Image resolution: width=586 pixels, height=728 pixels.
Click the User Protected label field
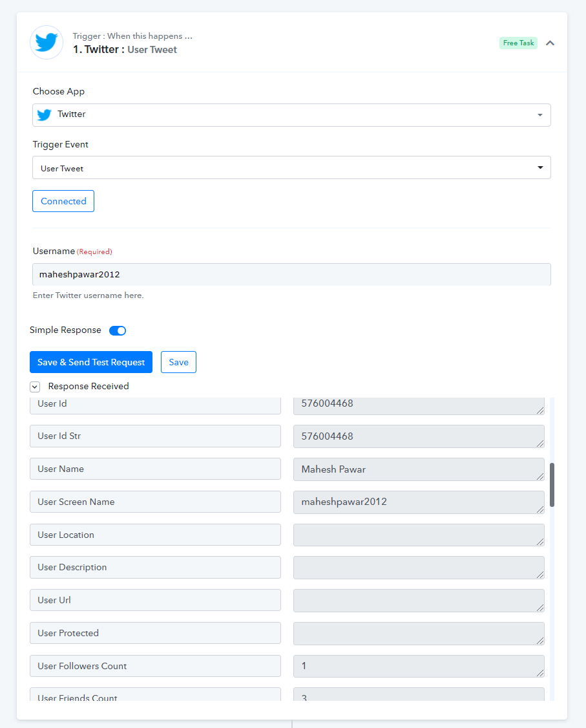[155, 633]
